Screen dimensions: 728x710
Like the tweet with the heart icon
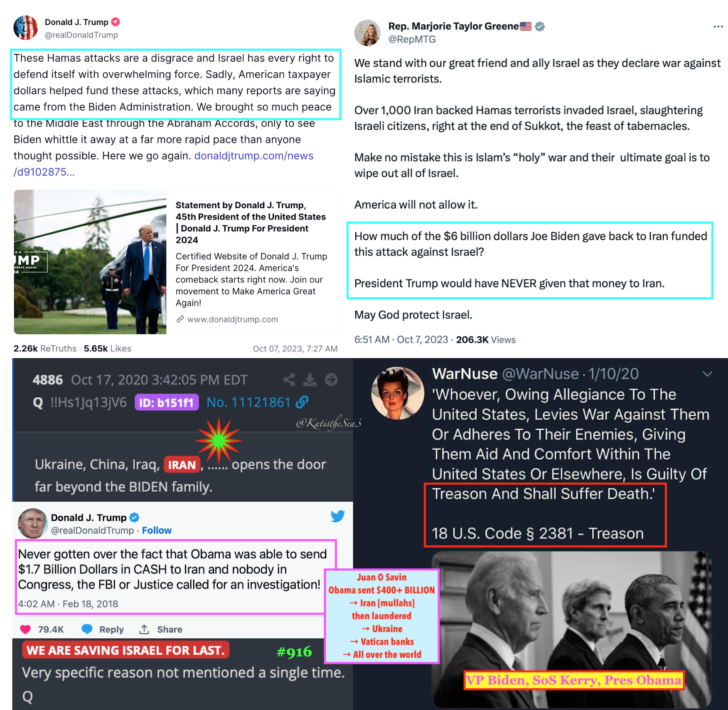point(25,629)
